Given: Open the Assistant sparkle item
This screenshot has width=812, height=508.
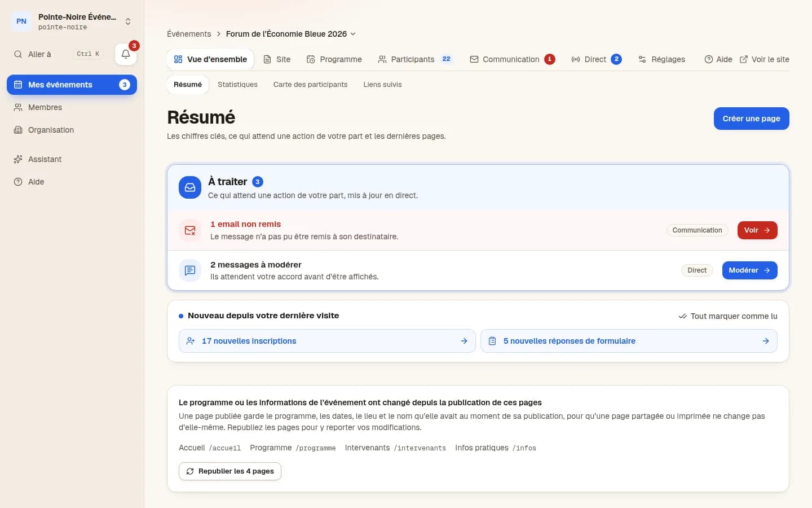Looking at the screenshot, I should tap(72, 159).
